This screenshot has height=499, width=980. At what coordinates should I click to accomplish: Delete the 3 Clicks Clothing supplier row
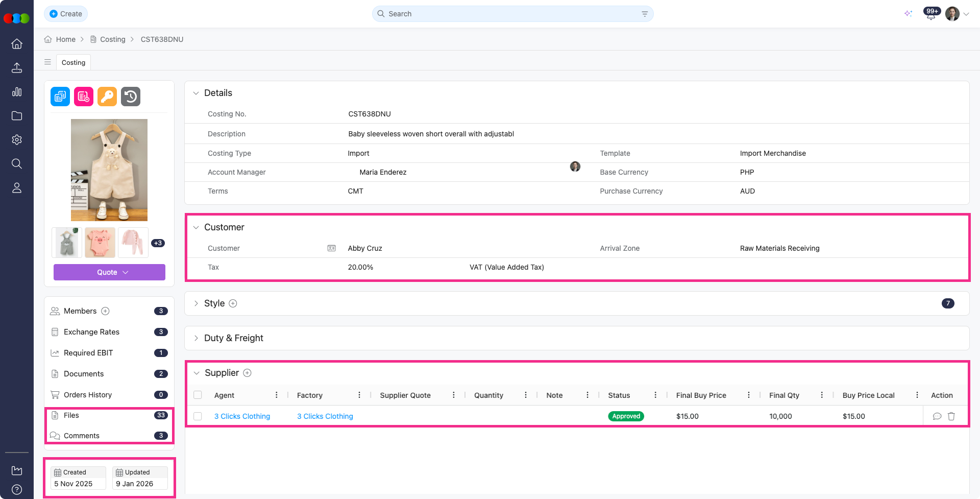(951, 416)
